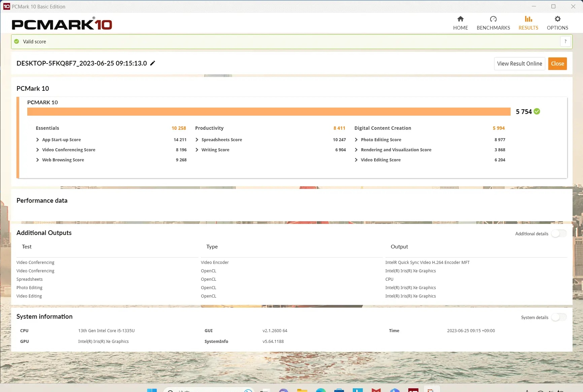The height and width of the screenshot is (392, 583).
Task: Open the BENCHMARKS tab
Action: 493,23
